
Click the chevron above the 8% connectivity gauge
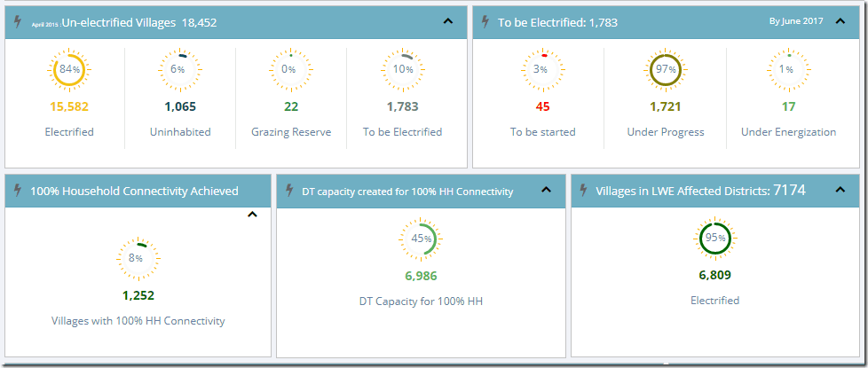(x=252, y=214)
